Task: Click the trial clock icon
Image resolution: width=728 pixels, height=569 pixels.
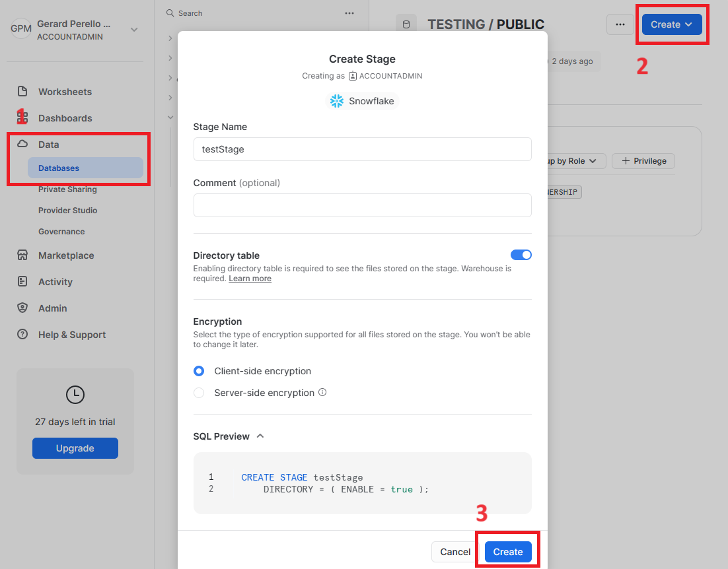Action: [75, 395]
